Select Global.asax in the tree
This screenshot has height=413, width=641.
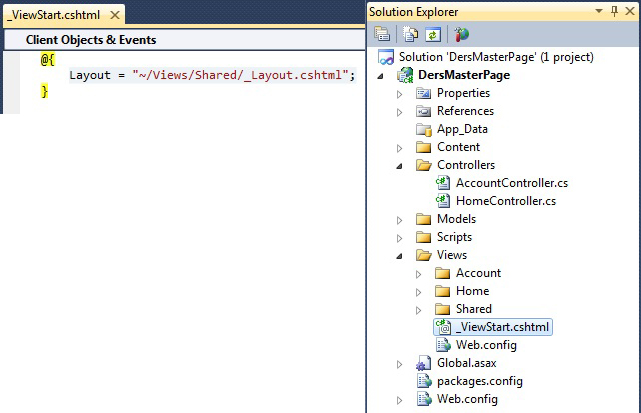point(466,363)
